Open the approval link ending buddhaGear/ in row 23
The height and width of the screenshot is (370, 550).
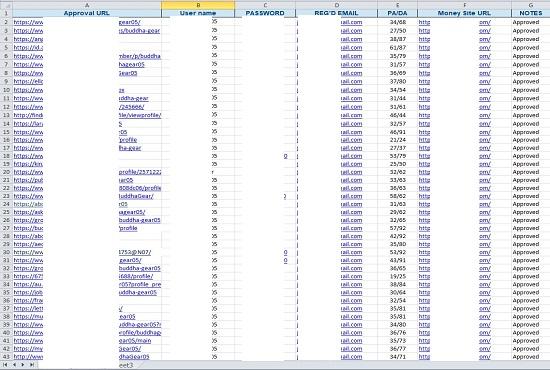tap(136, 196)
